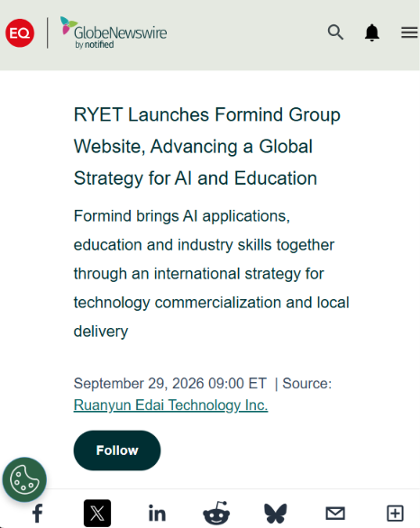The width and height of the screenshot is (420, 528).
Task: Share the article on Bluesky
Action: coord(276,514)
